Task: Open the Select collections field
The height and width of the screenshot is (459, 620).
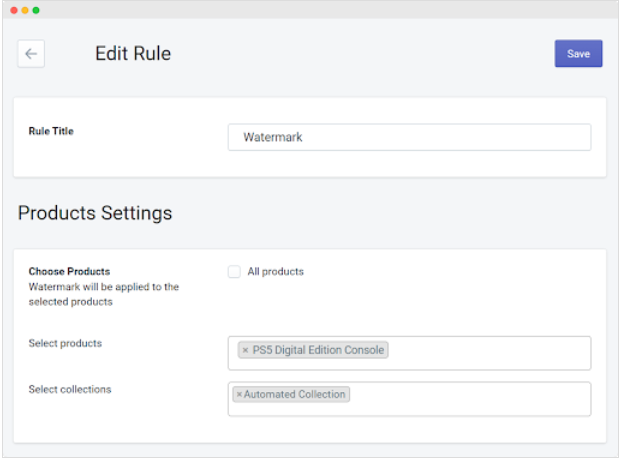Action: click(x=470, y=398)
